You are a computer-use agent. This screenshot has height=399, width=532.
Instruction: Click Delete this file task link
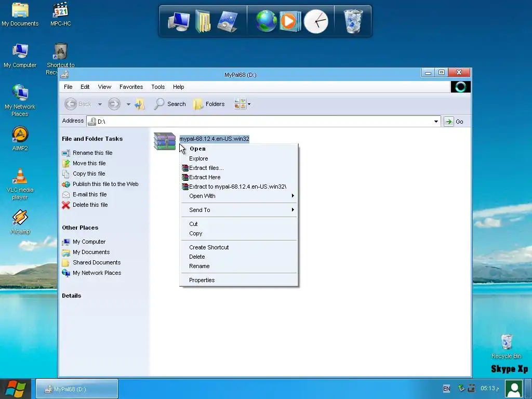point(85,205)
